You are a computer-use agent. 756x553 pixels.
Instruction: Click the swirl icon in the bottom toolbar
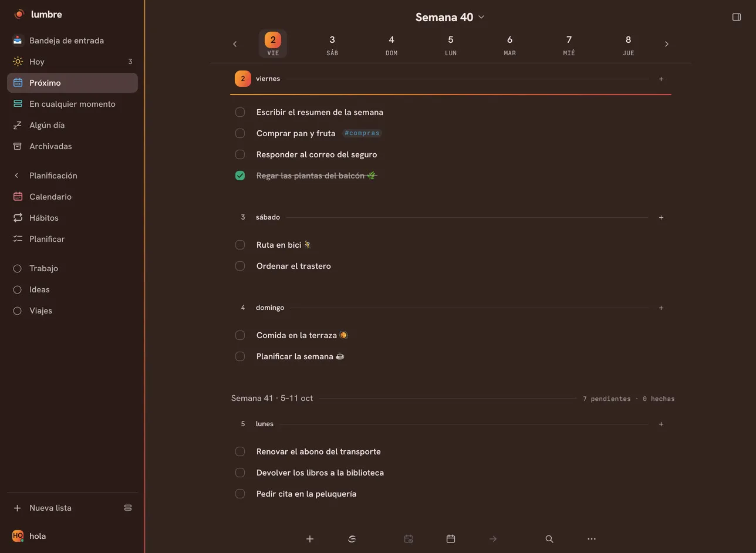pos(352,539)
